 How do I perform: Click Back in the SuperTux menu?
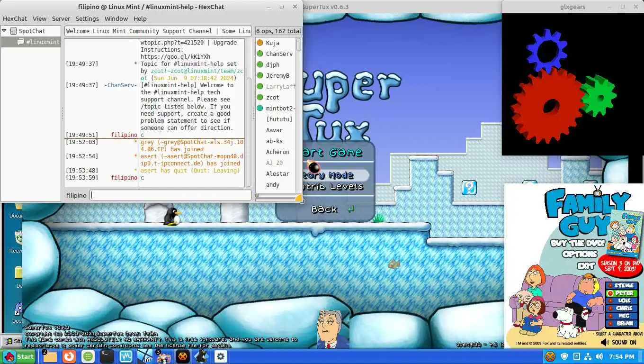pos(324,209)
